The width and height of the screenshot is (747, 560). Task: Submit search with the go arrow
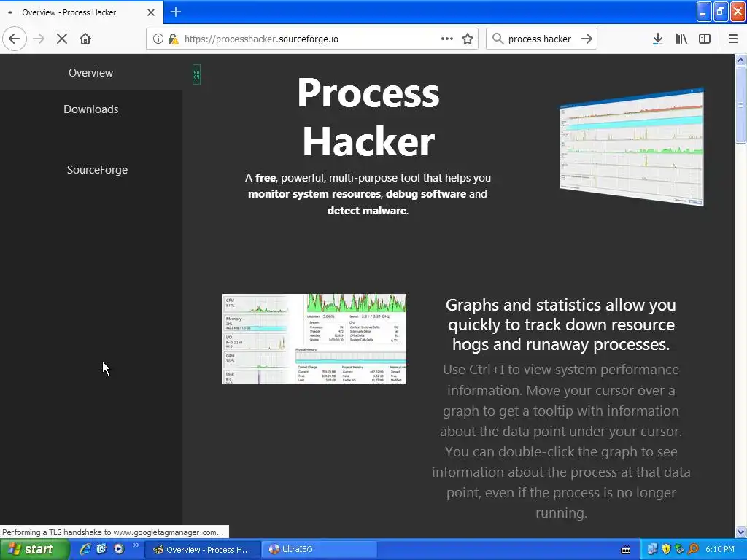[x=587, y=39]
